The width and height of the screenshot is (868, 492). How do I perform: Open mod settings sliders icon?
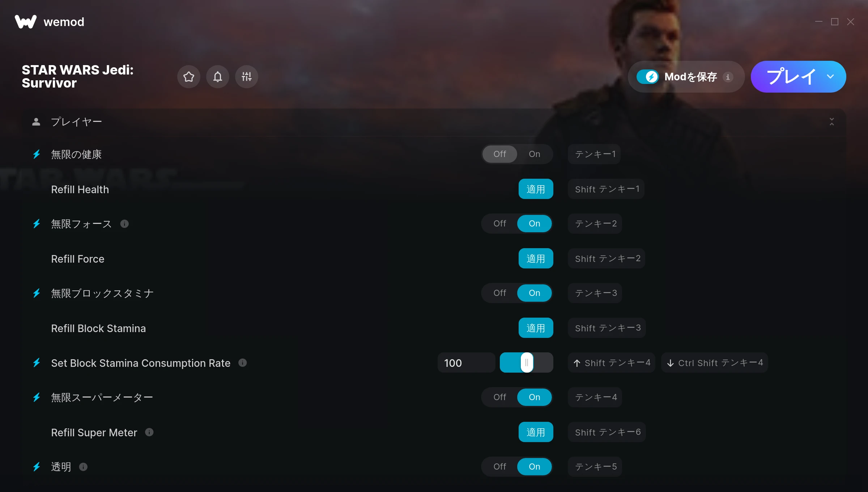click(x=247, y=77)
